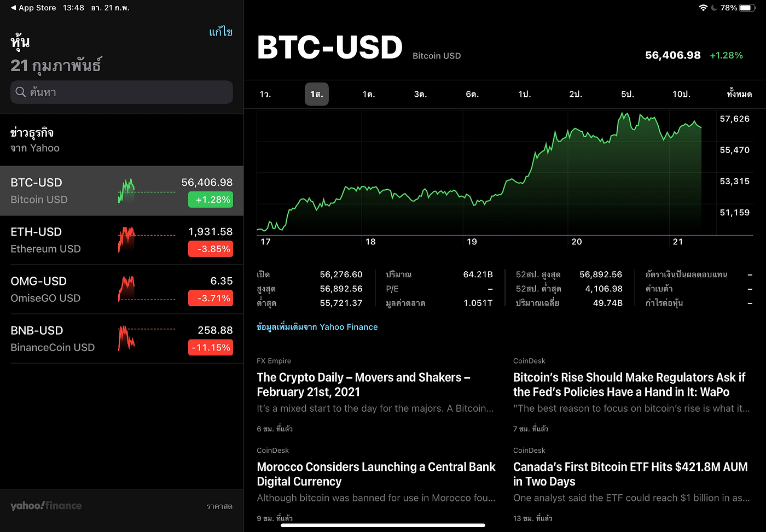Switch chart to 3ด. range

coord(420,94)
